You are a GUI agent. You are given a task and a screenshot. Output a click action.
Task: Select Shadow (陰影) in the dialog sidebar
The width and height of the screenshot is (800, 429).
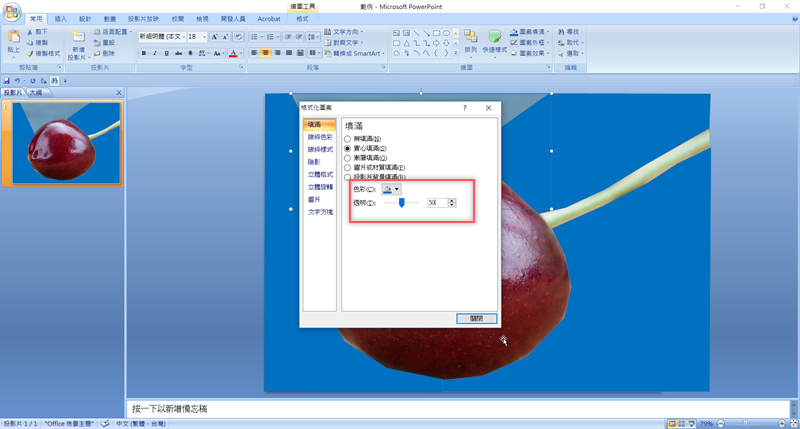pos(314,162)
